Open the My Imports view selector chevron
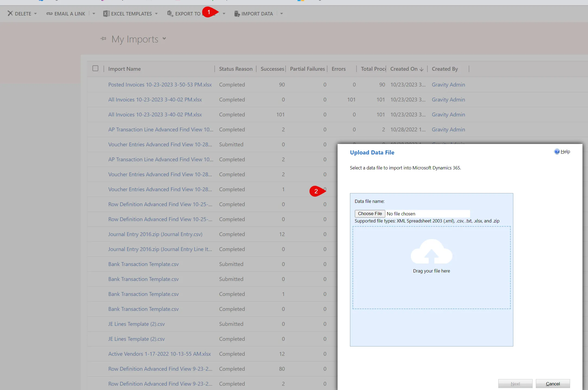Screen dimensions: 588x390 coord(164,39)
